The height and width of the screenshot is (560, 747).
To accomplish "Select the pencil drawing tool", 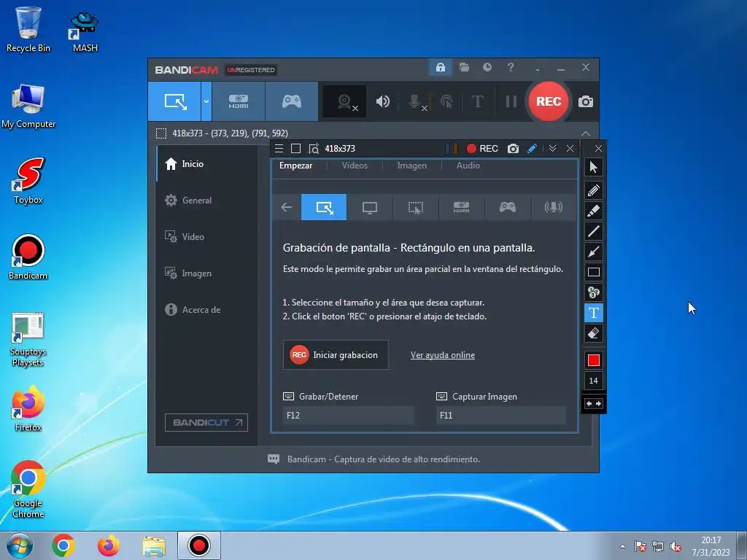I will [594, 190].
